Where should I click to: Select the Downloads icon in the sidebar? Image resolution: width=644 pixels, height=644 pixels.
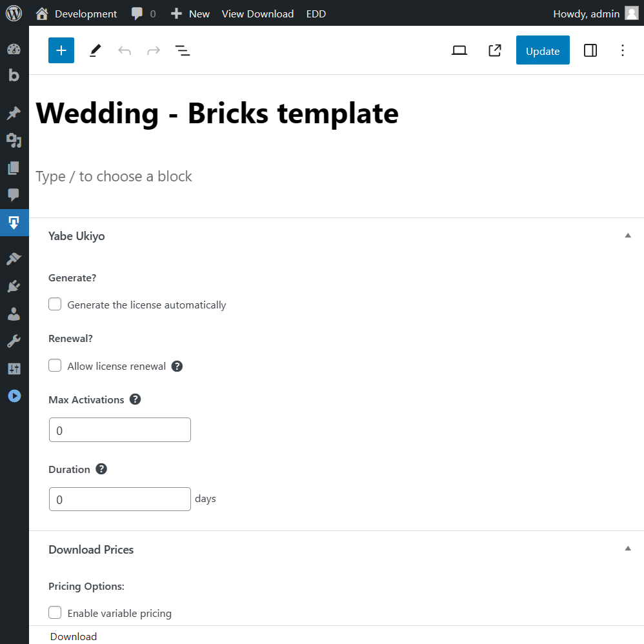[14, 223]
